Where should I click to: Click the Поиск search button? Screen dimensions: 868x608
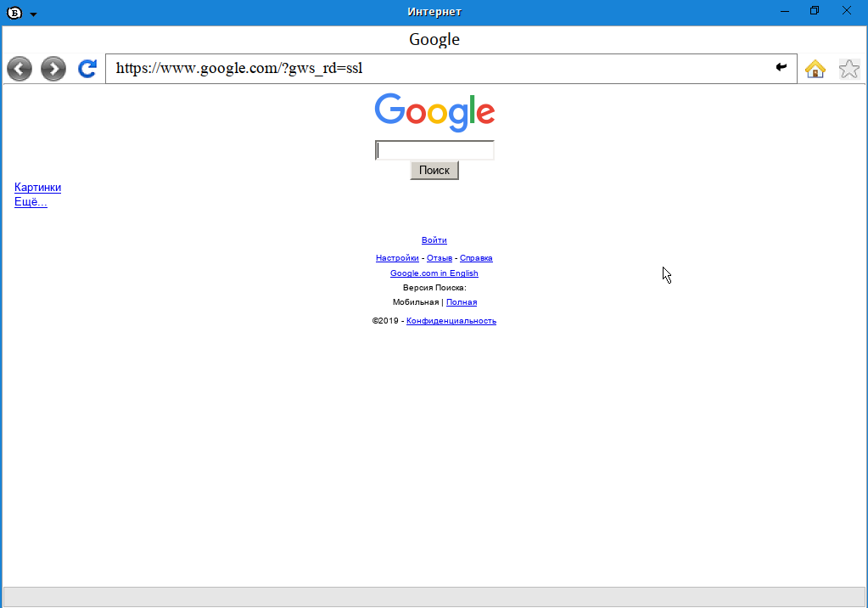pyautogui.click(x=434, y=170)
